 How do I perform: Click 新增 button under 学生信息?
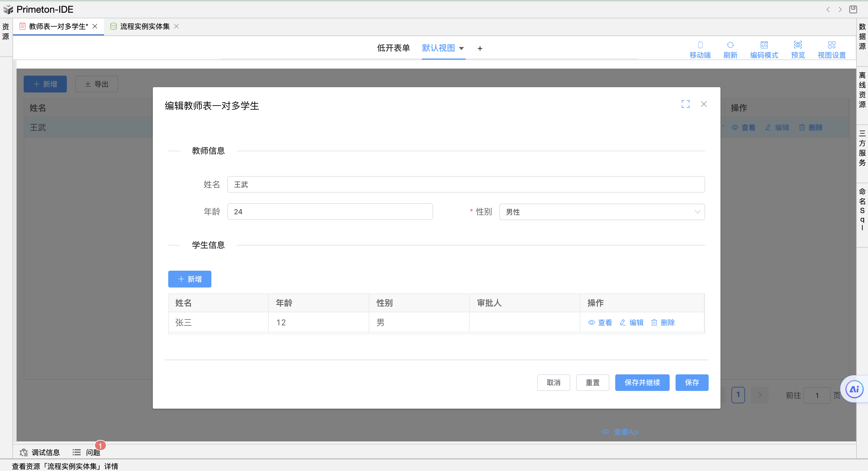190,279
